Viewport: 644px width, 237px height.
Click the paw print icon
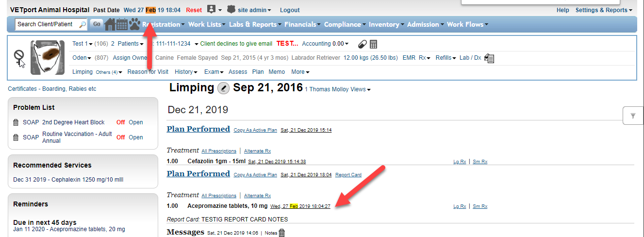[x=134, y=24]
